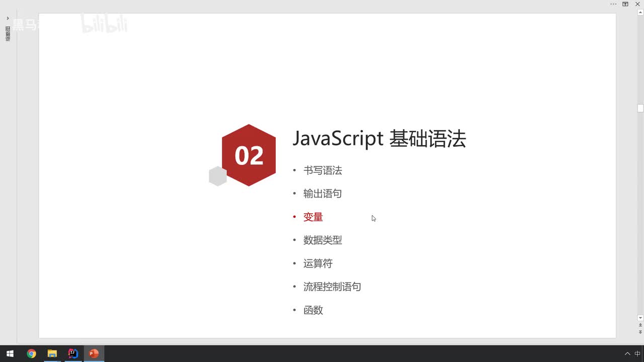Click the PowerPoint taskbar icon
644x362 pixels.
(94, 353)
